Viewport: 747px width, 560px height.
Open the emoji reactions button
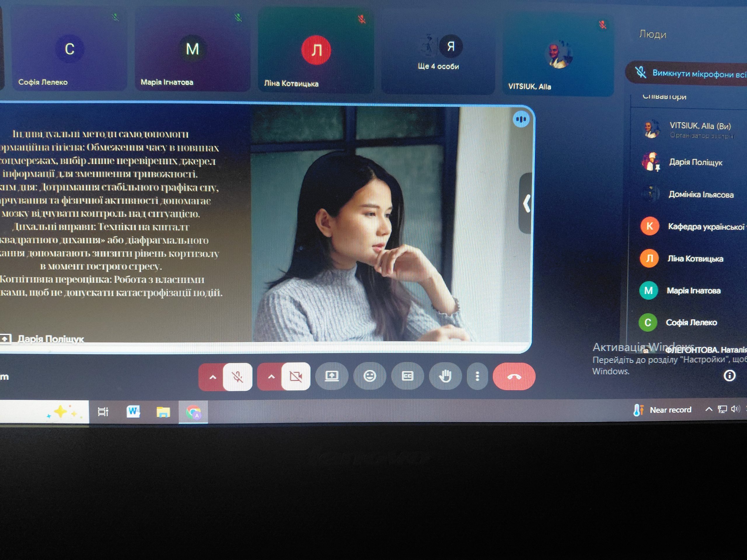pos(369,376)
